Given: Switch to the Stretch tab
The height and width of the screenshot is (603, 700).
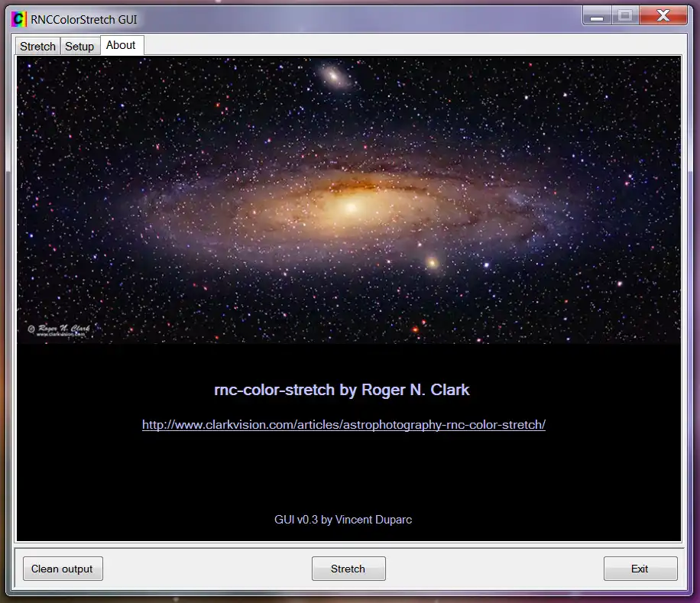Looking at the screenshot, I should click(x=37, y=47).
